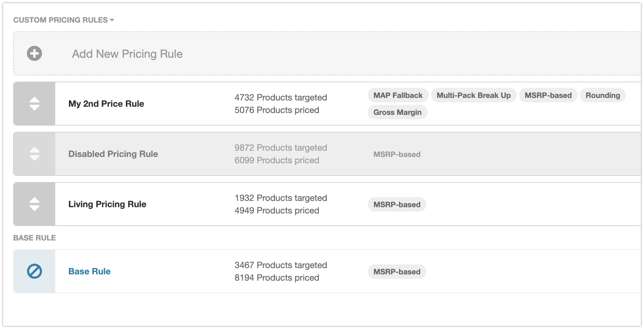Open the Base Rule link
The height and width of the screenshot is (329, 644).
click(x=89, y=271)
